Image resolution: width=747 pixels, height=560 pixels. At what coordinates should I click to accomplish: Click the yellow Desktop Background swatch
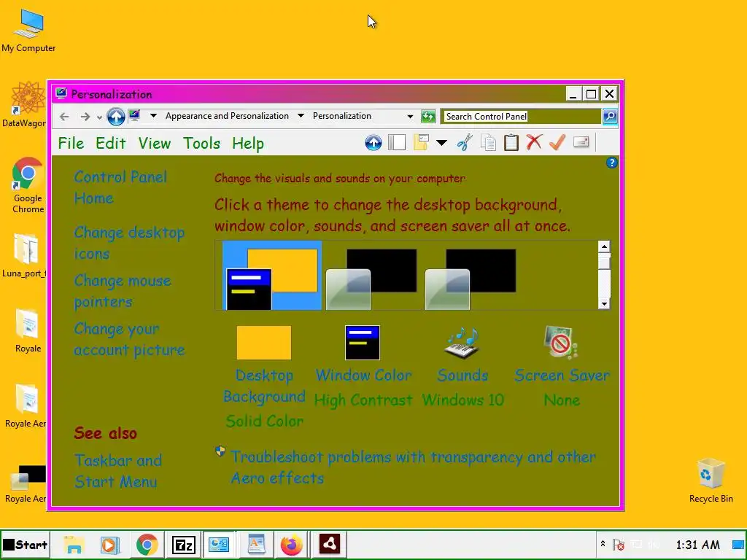pyautogui.click(x=264, y=343)
